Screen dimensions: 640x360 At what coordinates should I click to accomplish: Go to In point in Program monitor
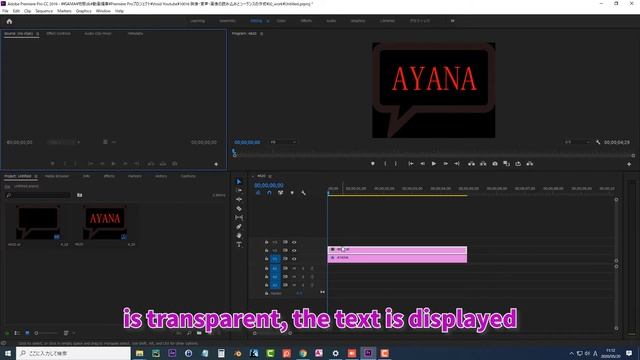[411, 164]
